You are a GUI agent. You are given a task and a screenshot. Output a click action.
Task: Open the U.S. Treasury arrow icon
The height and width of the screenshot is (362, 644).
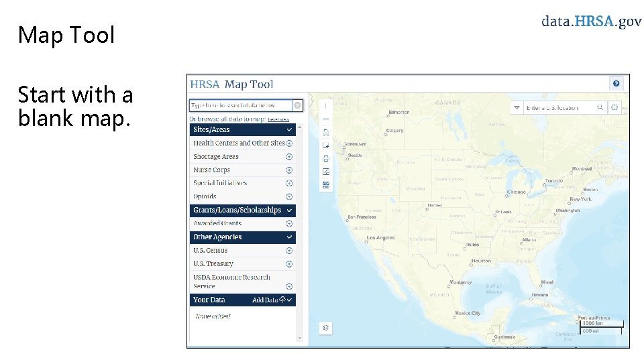(289, 264)
